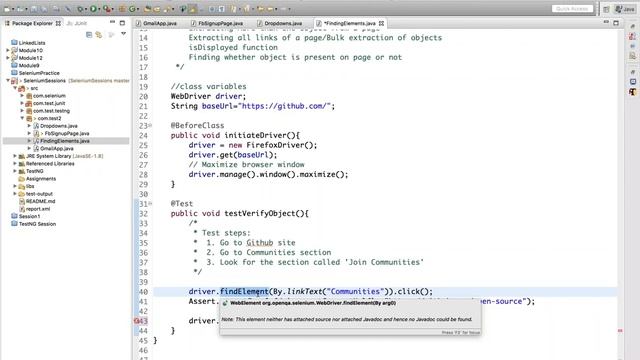
Task: Expand the com.test.junit package
Action: coord(22,103)
